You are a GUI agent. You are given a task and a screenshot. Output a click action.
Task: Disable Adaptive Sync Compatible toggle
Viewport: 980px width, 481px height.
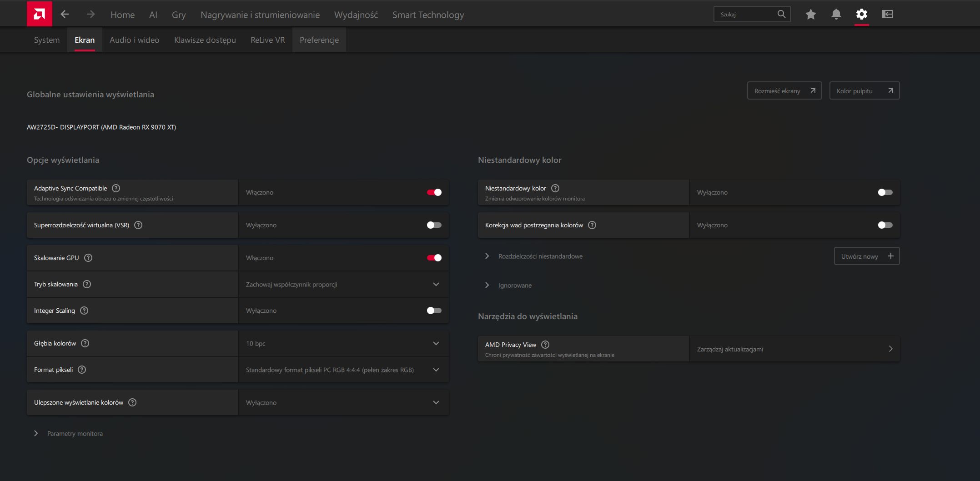434,192
